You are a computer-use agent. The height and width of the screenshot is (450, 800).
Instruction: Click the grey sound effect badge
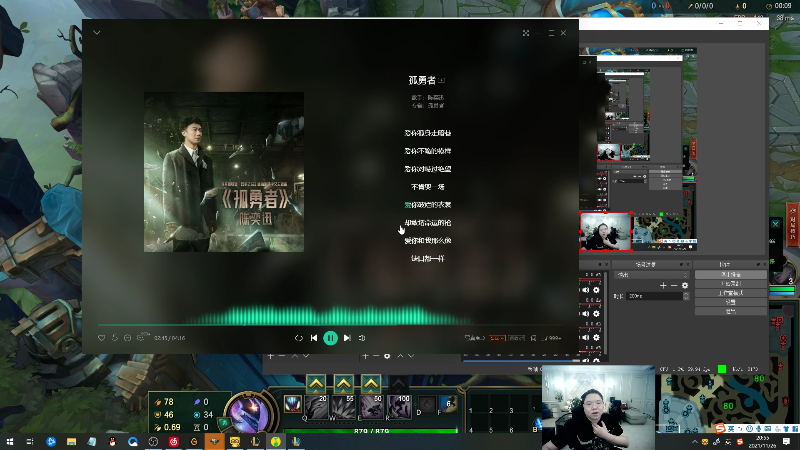pyautogui.click(x=516, y=338)
